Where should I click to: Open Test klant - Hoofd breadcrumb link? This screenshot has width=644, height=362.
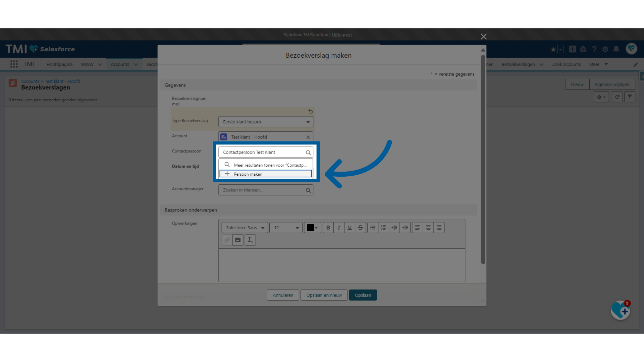coord(62,81)
